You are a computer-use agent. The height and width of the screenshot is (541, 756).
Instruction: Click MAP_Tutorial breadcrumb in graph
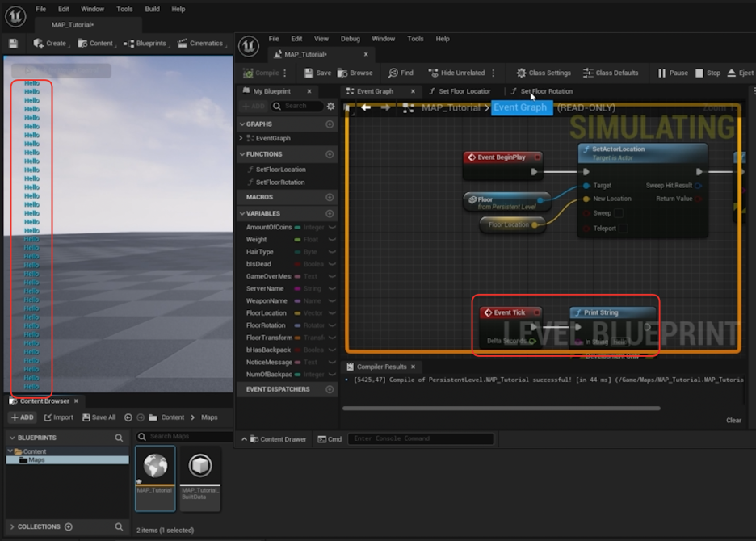(x=451, y=107)
